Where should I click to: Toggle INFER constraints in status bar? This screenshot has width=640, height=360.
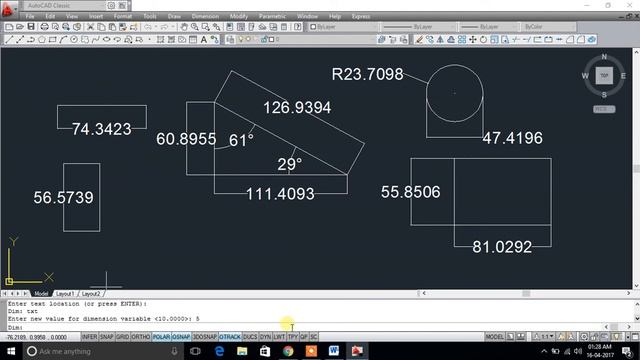(89, 337)
